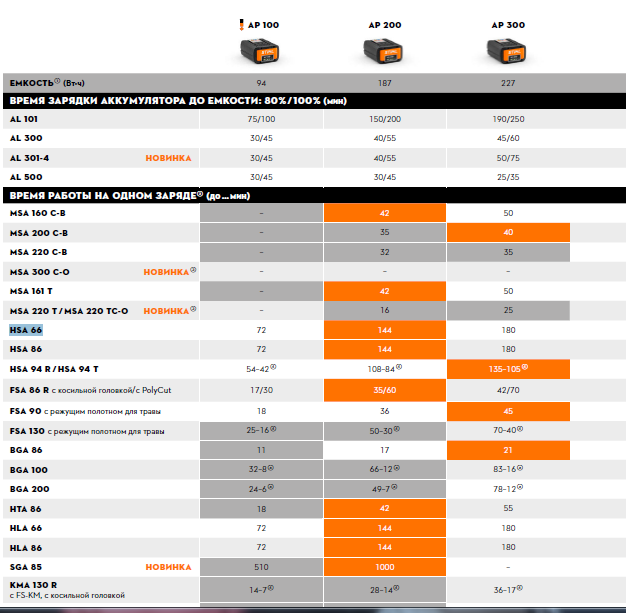This screenshot has width=626, height=613.
Task: Click the НОВИНКА badge next to AL 301-4
Action: [167, 158]
